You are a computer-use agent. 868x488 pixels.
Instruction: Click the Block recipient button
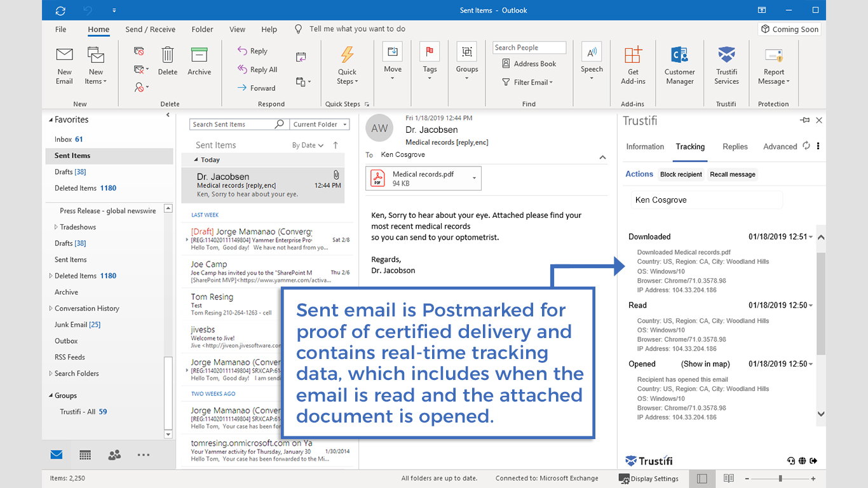click(x=681, y=175)
